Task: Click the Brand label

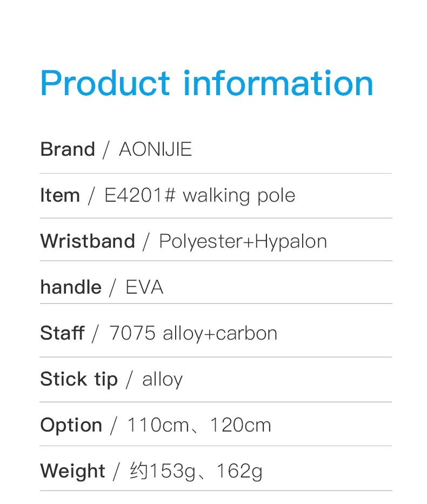Action: tap(68, 149)
